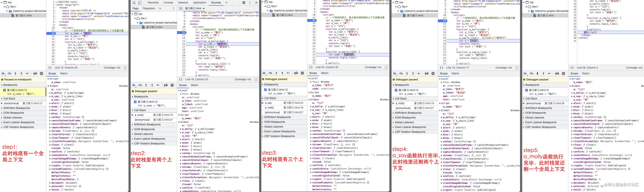Select the Page navigator tab
Screen dimensions: 644x192
coord(135,8)
